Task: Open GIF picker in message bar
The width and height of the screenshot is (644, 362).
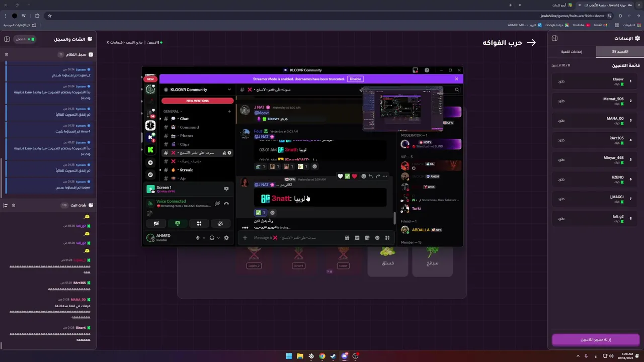Action: (357, 238)
